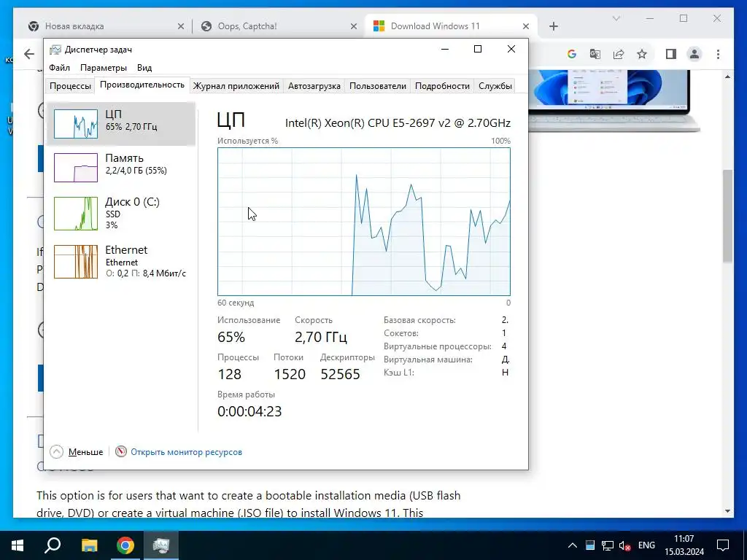Click Chrome page vertical scrollbar thumb

click(x=727, y=216)
